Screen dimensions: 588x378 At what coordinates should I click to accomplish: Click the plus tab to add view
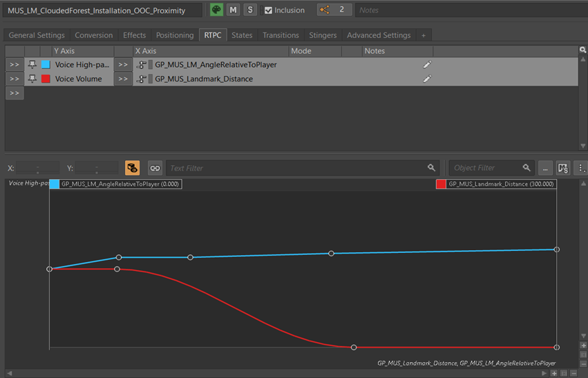424,35
